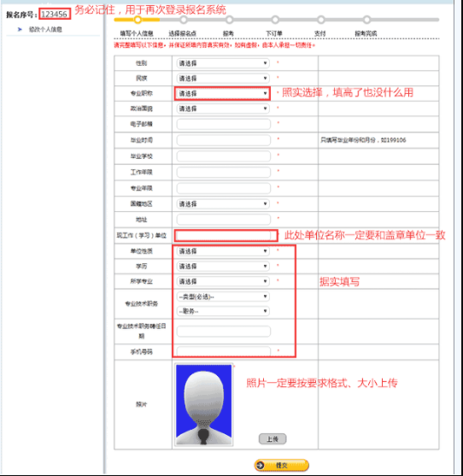Screen dimensions: 463x476
Task: Focus the 毕业学校 input field
Action: click(x=224, y=156)
